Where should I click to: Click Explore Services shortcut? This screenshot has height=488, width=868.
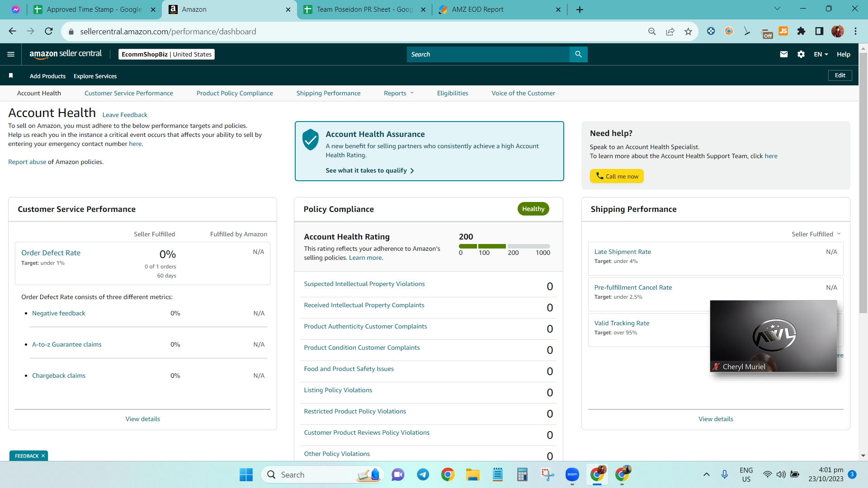coord(95,76)
